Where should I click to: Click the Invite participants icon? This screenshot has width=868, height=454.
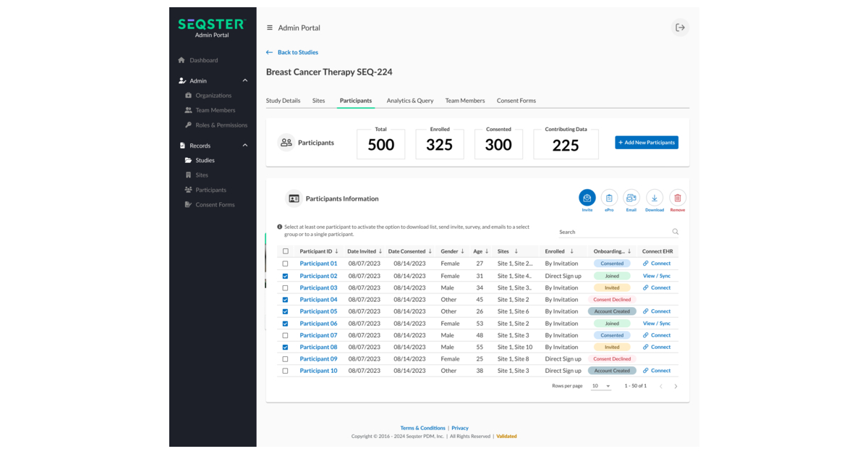[587, 198]
